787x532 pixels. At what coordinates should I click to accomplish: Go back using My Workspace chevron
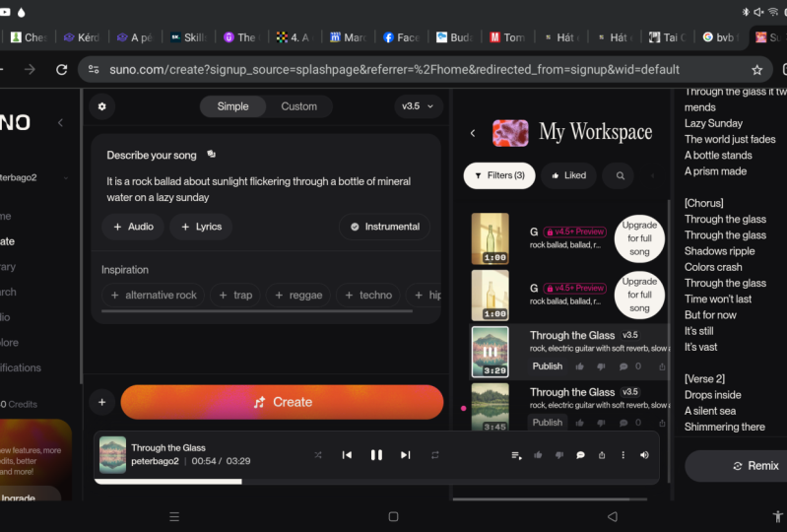[473, 133]
